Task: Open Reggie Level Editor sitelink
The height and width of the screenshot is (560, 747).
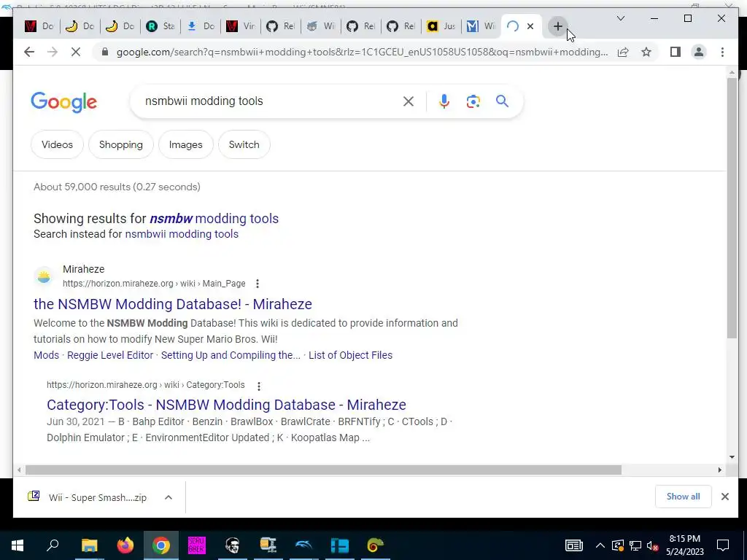Action: click(110, 355)
